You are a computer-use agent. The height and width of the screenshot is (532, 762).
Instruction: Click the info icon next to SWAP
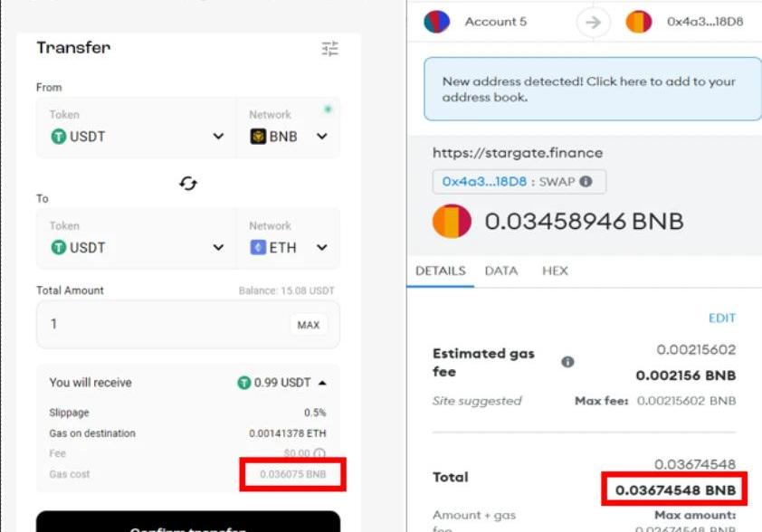[586, 181]
